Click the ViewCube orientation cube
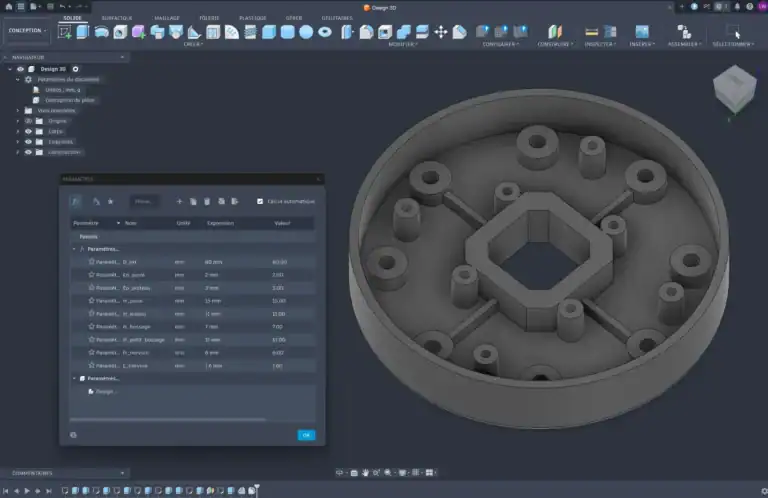768x498 pixels. point(735,90)
